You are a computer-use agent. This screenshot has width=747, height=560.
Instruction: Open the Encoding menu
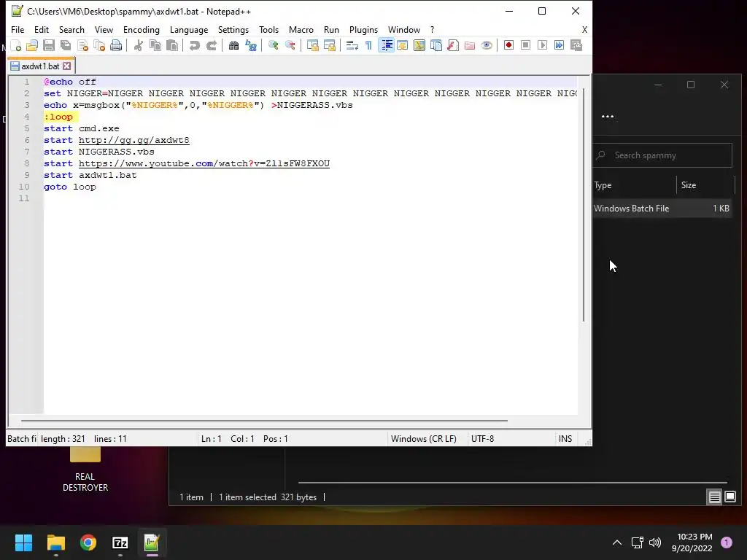(142, 29)
